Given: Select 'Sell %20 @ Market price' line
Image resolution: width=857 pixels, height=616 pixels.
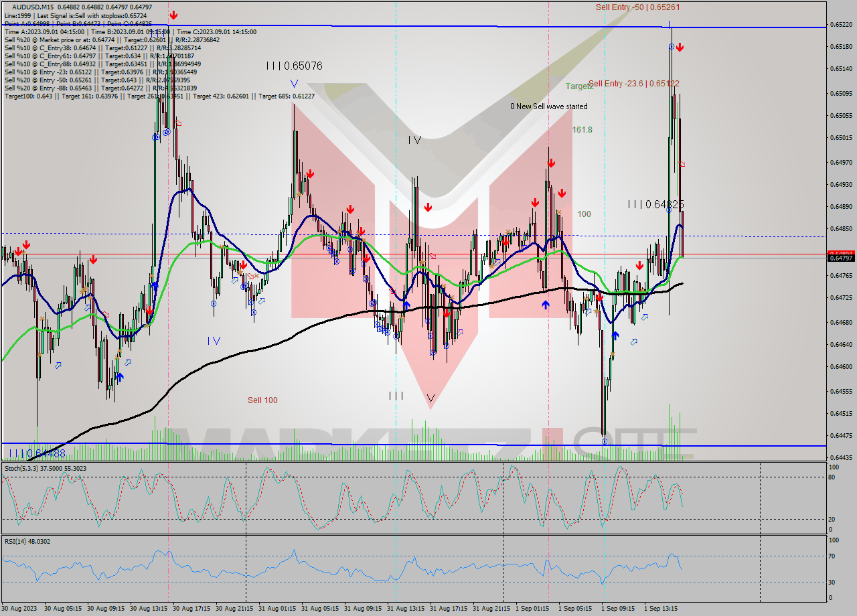Looking at the screenshot, I should [x=112, y=40].
